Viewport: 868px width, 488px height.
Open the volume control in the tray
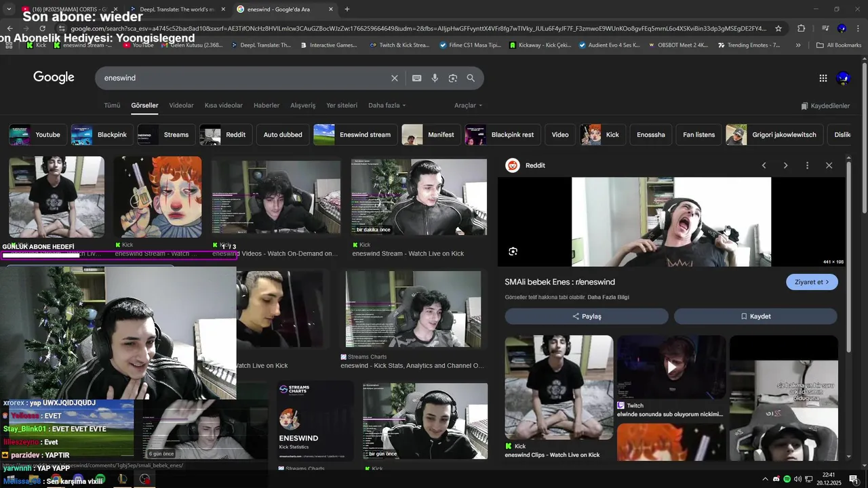(797, 479)
